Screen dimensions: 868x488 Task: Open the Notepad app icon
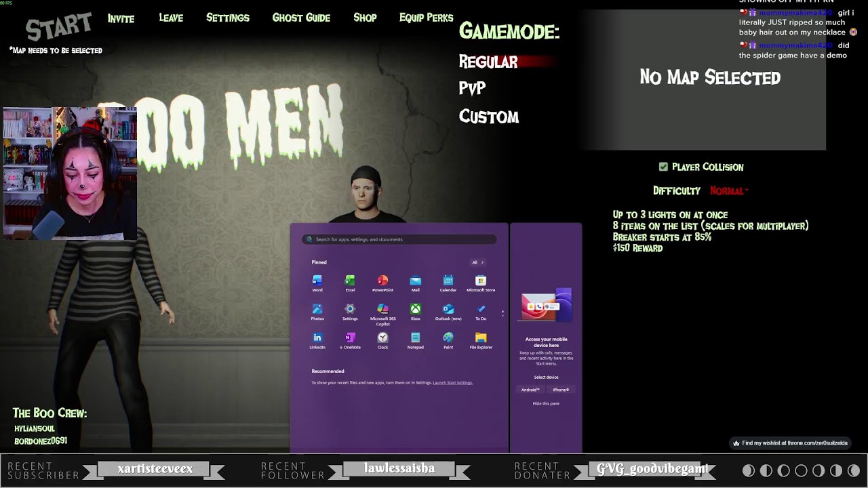coord(415,338)
